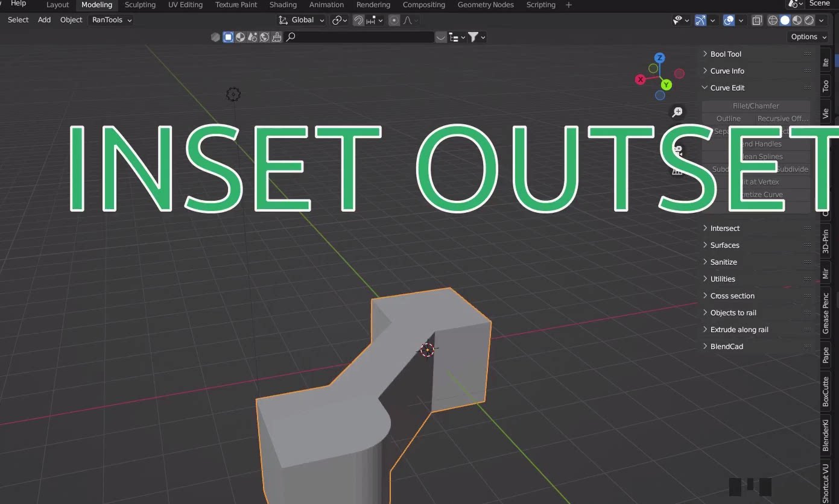839x504 pixels.
Task: Switch to solid viewport shading
Action: [785, 20]
